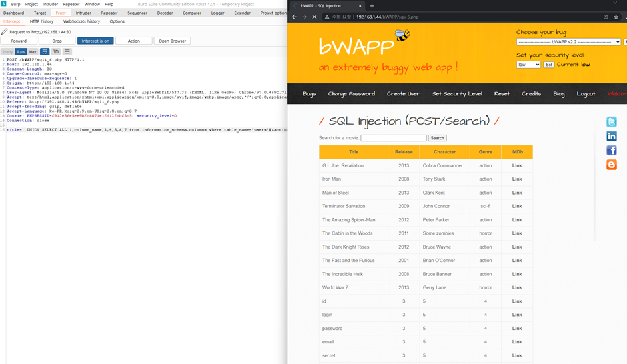Click the Reset link in bWAPP

tap(502, 94)
